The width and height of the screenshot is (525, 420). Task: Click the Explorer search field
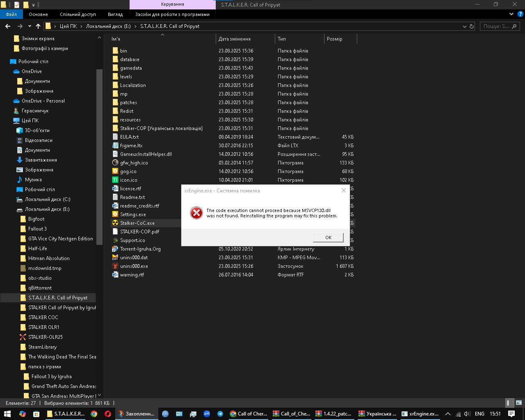click(x=500, y=26)
